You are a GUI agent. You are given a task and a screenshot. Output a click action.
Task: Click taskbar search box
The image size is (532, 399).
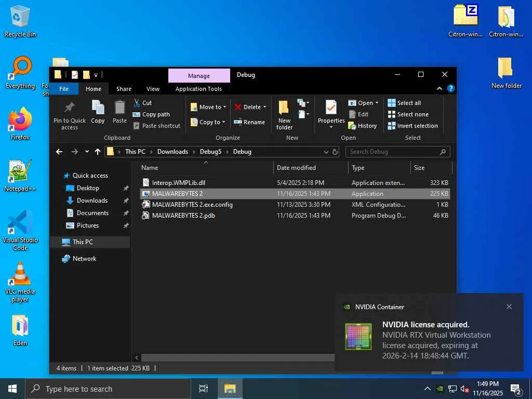(108, 389)
